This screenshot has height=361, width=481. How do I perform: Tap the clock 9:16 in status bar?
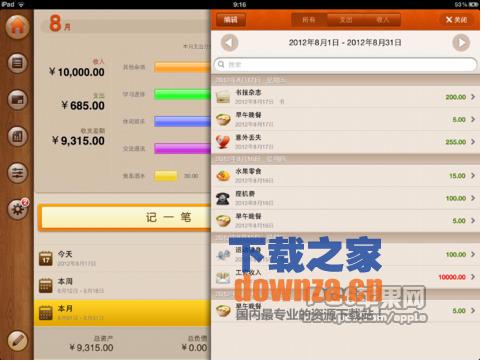click(239, 4)
